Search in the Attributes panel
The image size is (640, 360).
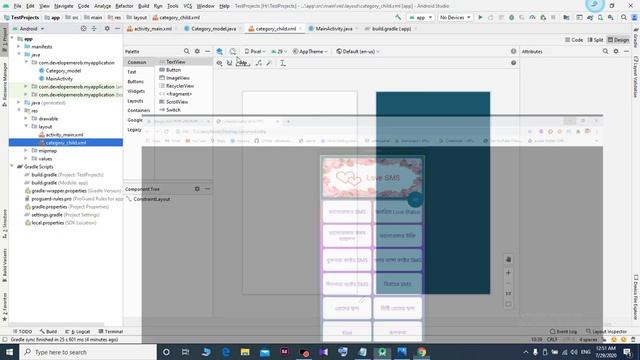(605, 51)
